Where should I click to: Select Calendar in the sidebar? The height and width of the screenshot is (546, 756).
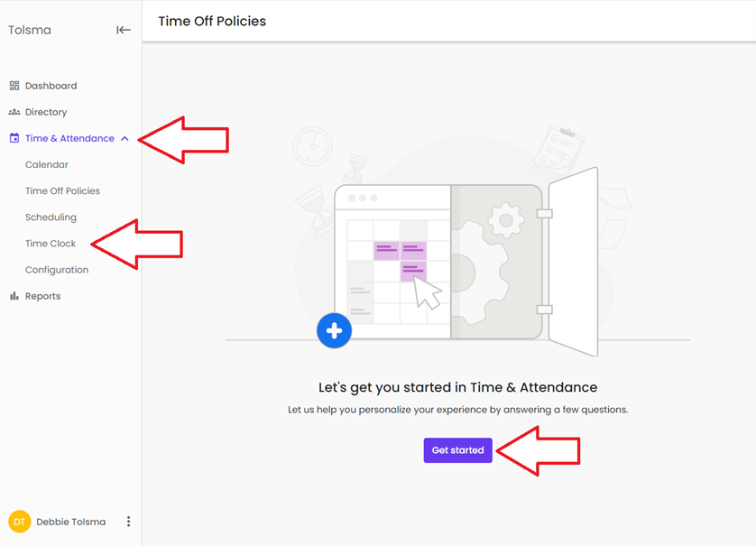(47, 164)
